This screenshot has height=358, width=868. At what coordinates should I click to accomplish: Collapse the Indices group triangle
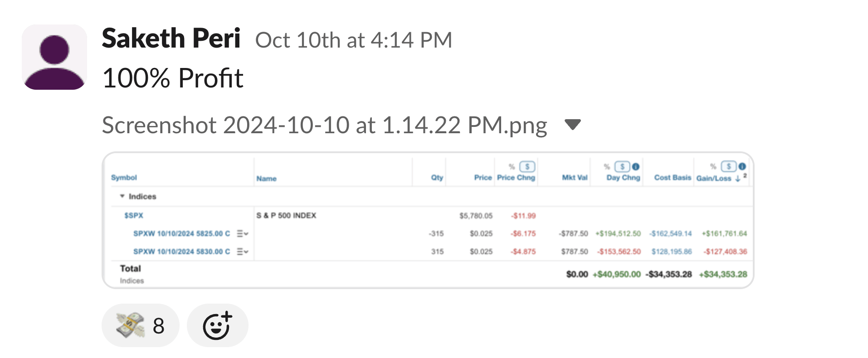point(122,196)
